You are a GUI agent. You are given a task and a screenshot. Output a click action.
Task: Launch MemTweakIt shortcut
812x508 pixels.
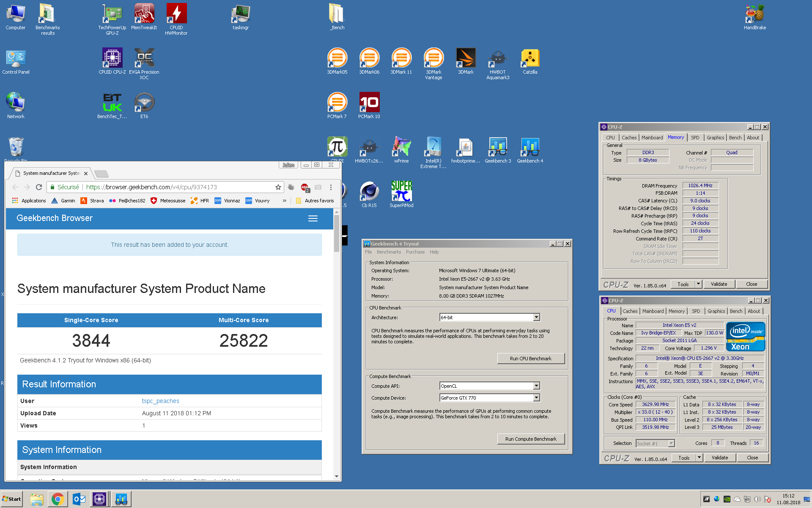tap(144, 17)
